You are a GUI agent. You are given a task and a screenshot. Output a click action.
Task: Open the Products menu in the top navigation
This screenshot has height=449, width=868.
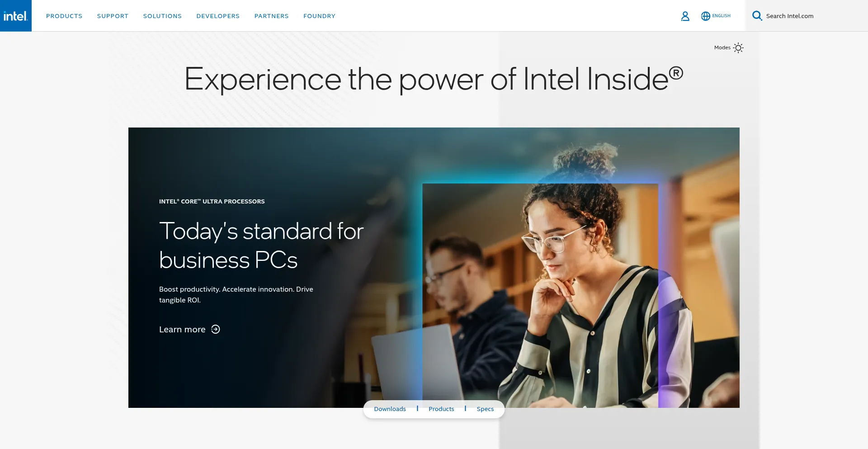pyautogui.click(x=64, y=16)
